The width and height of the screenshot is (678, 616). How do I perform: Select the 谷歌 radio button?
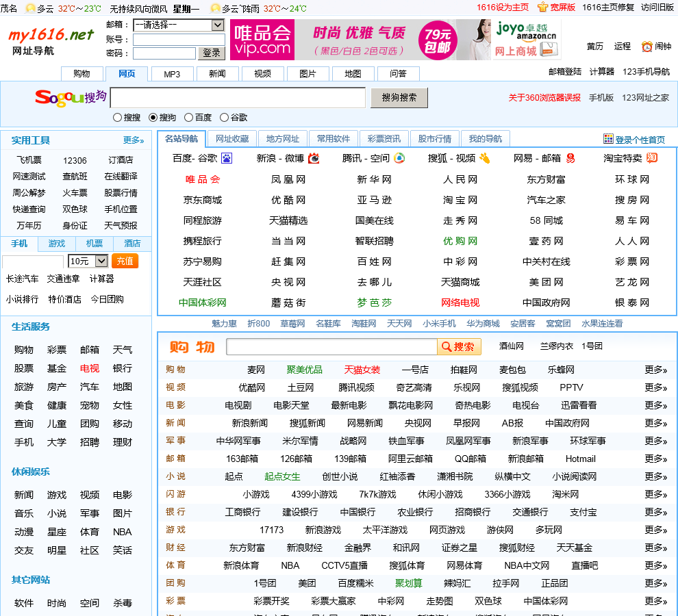coord(224,117)
